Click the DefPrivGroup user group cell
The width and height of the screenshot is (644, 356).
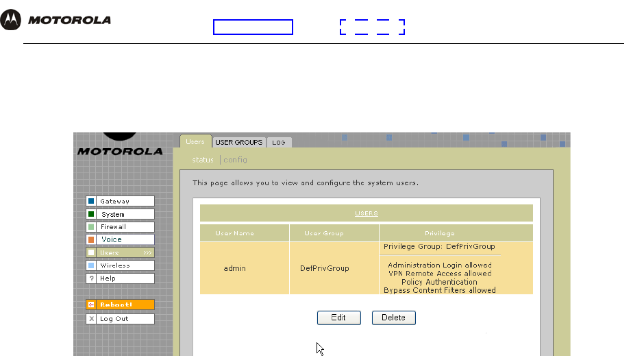tap(334, 268)
